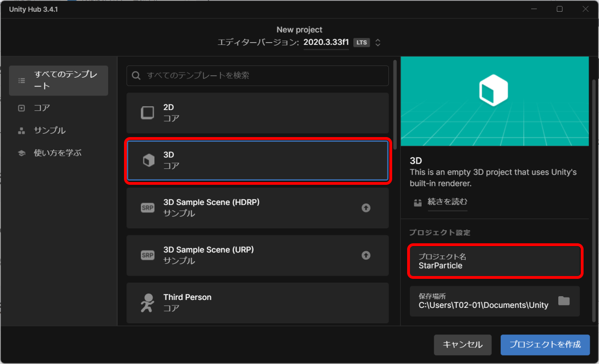Select すべてのテンプレート in sidebar

tap(58, 80)
